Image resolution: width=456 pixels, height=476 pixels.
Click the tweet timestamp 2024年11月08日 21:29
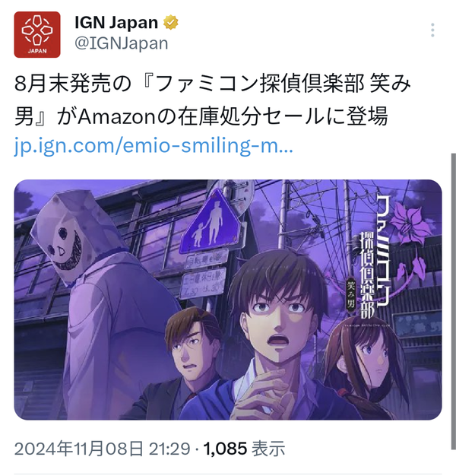(102, 449)
